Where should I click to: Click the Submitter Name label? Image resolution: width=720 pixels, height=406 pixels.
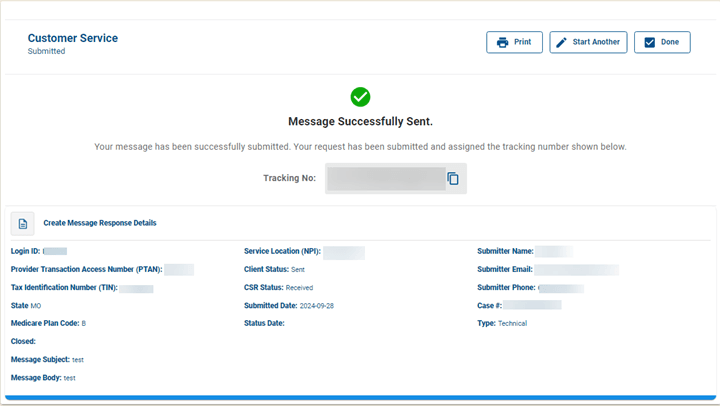(x=505, y=251)
